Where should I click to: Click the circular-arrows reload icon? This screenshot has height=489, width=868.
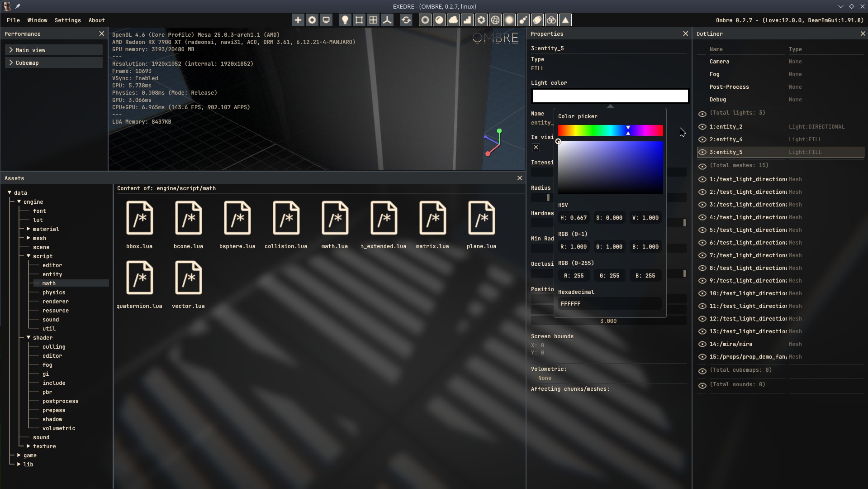click(x=406, y=20)
